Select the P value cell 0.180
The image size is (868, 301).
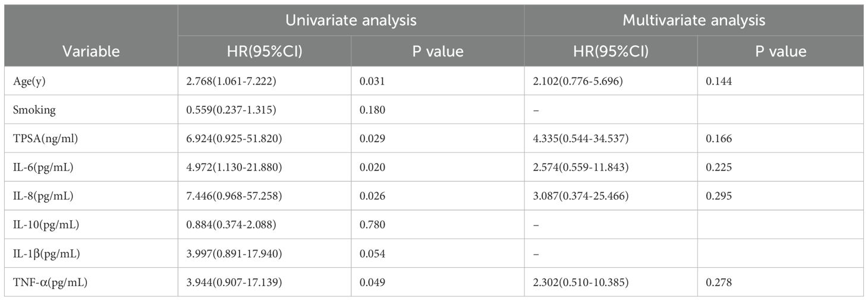372,110
